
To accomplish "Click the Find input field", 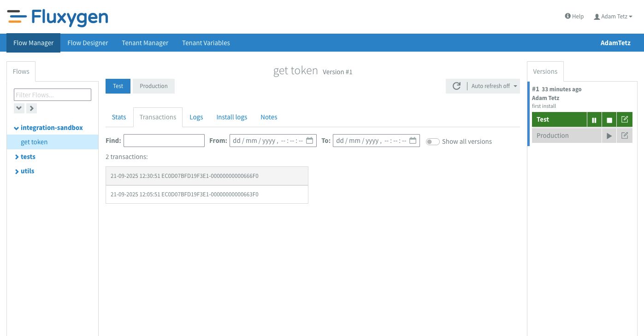I will [164, 141].
